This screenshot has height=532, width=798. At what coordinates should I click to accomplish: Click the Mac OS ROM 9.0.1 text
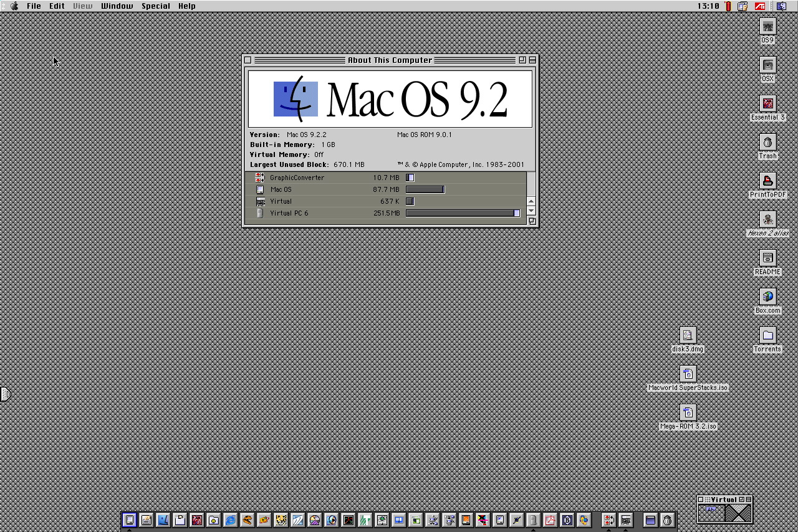[x=425, y=135]
